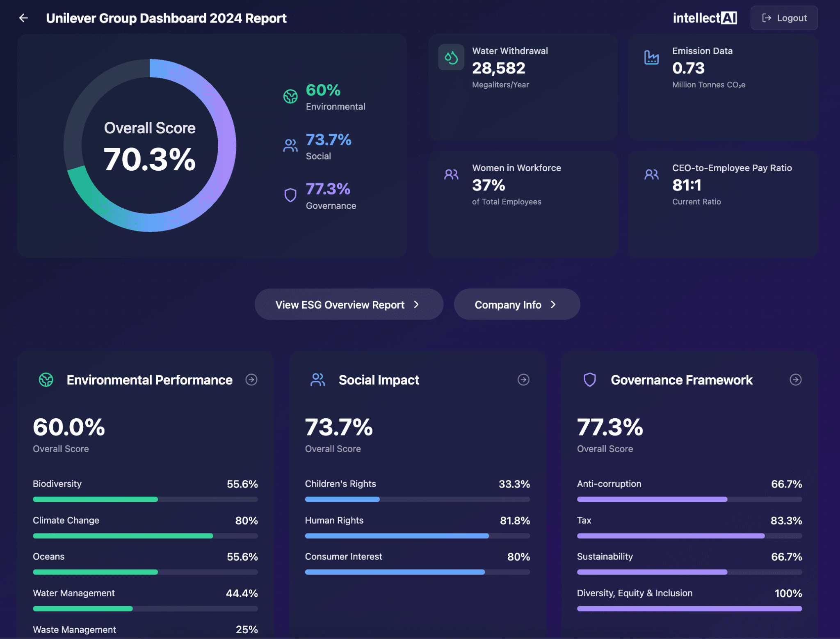The height and width of the screenshot is (639, 840).
Task: Click the Human Rights progress bar
Action: (418, 536)
